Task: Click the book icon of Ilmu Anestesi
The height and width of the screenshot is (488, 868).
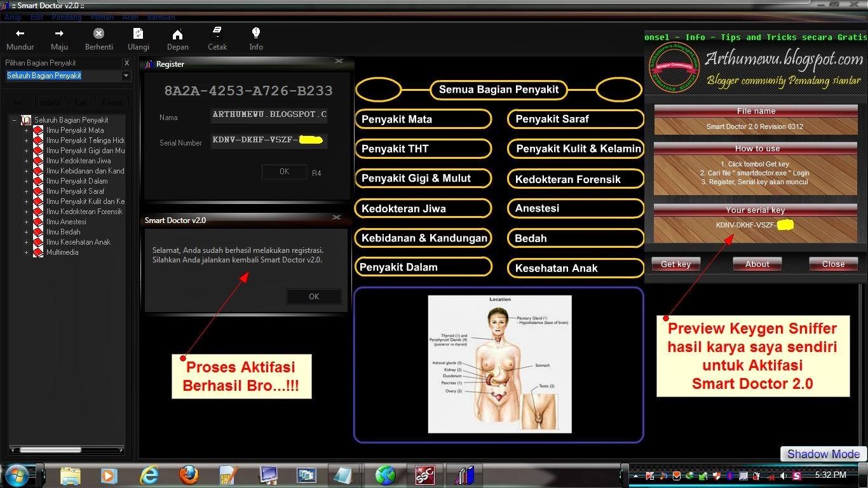Action: pyautogui.click(x=38, y=222)
